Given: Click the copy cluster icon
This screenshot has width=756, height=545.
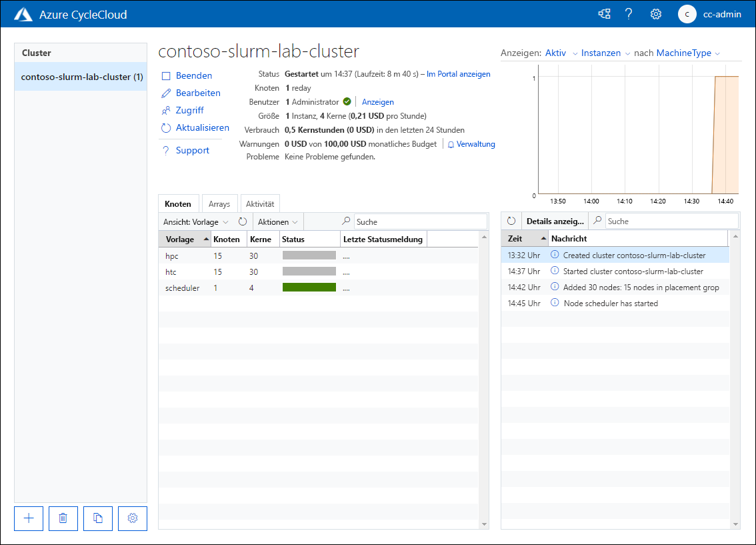Looking at the screenshot, I should (98, 518).
